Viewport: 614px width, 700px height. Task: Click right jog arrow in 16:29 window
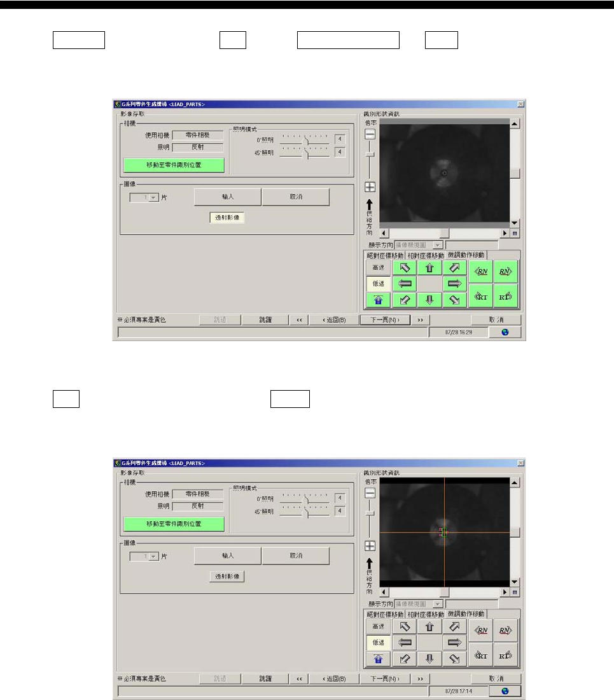[454, 283]
